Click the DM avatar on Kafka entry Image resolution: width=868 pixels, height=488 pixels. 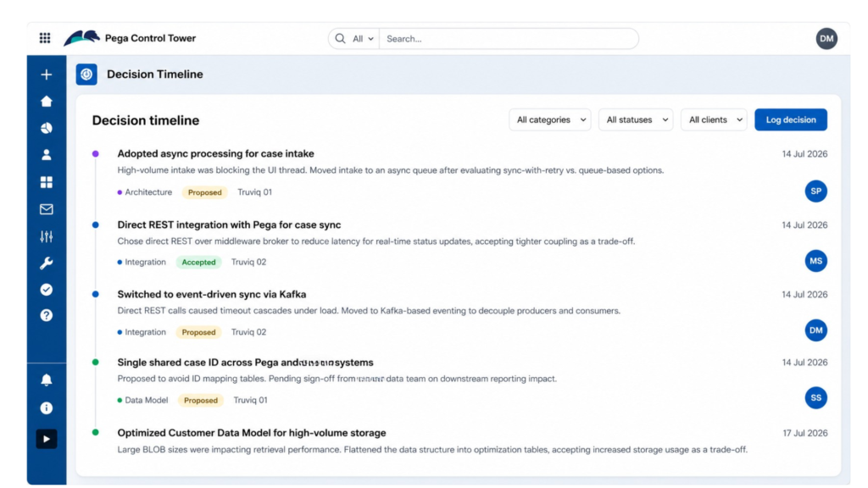(816, 330)
